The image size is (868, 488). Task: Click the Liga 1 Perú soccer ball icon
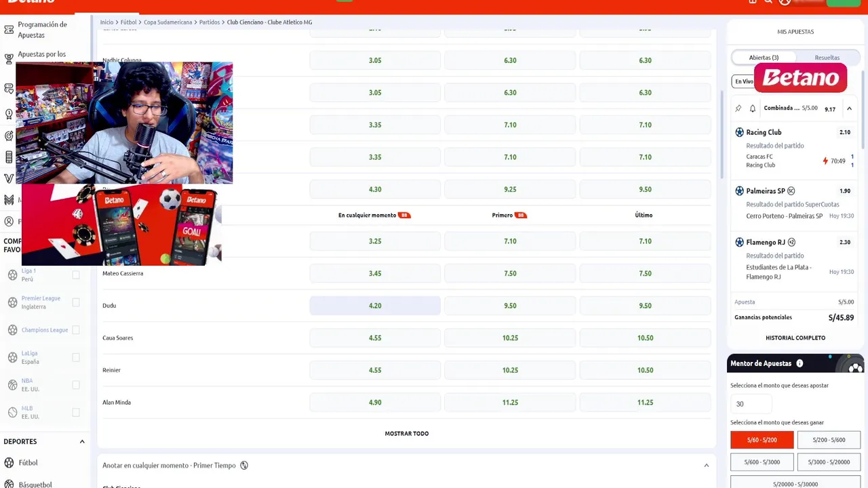[x=12, y=274]
